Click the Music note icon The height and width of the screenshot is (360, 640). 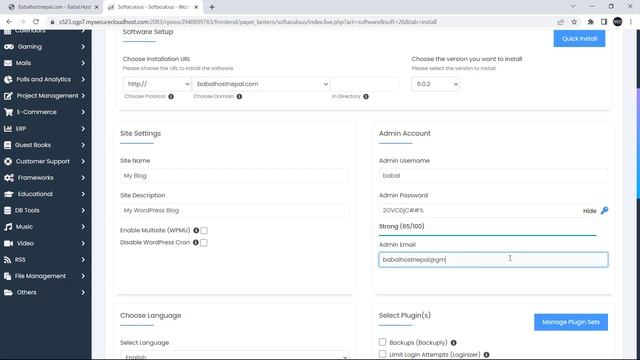coord(8,227)
